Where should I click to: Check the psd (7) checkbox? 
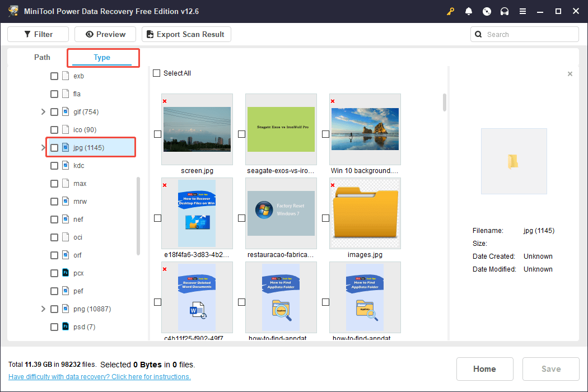(x=54, y=326)
